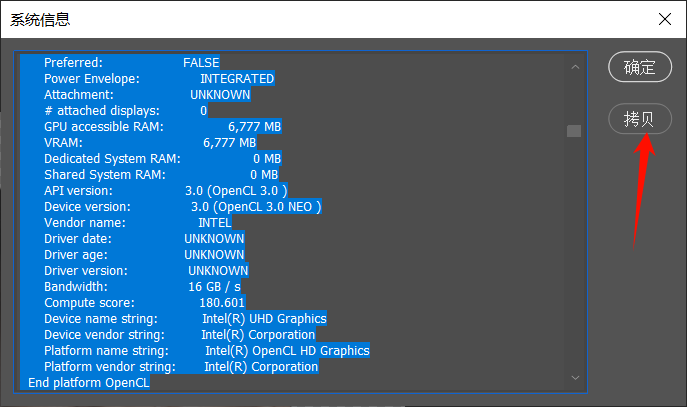This screenshot has height=407, width=687.
Task: Click the 确定 (OK) button
Action: [639, 67]
